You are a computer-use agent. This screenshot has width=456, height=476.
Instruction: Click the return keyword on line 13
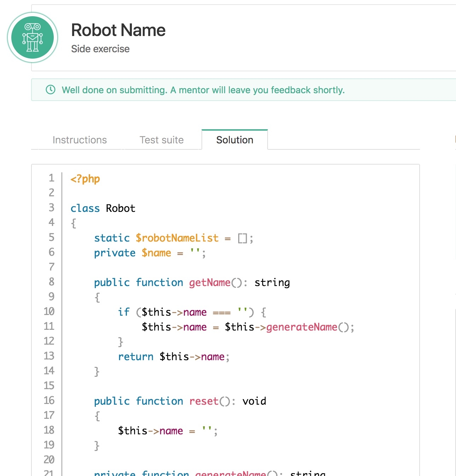coord(136,357)
